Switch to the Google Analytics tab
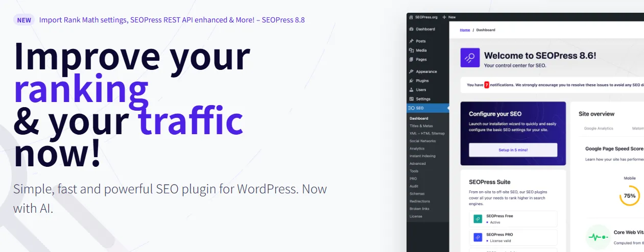The height and width of the screenshot is (252, 644). (599, 129)
